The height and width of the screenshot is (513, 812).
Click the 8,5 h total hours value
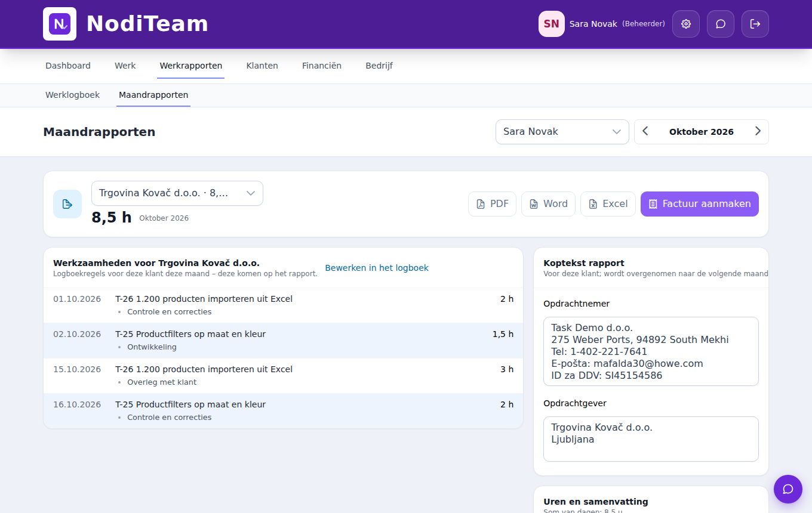(112, 218)
